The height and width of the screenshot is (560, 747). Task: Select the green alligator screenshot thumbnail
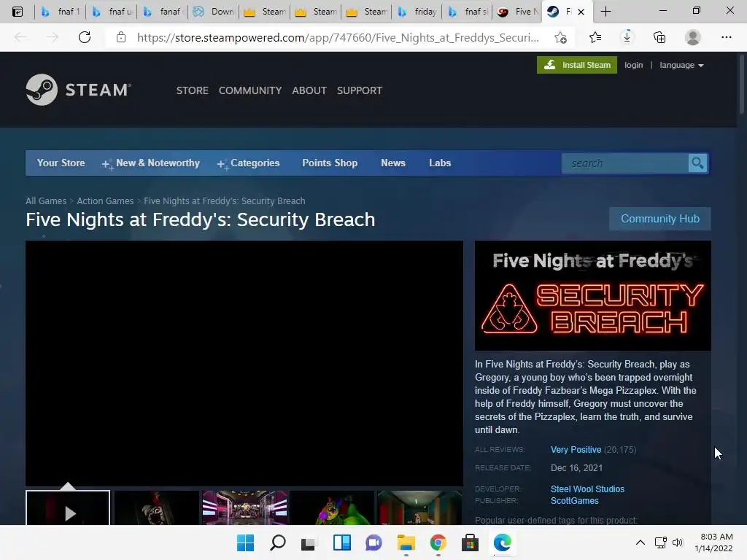333,507
